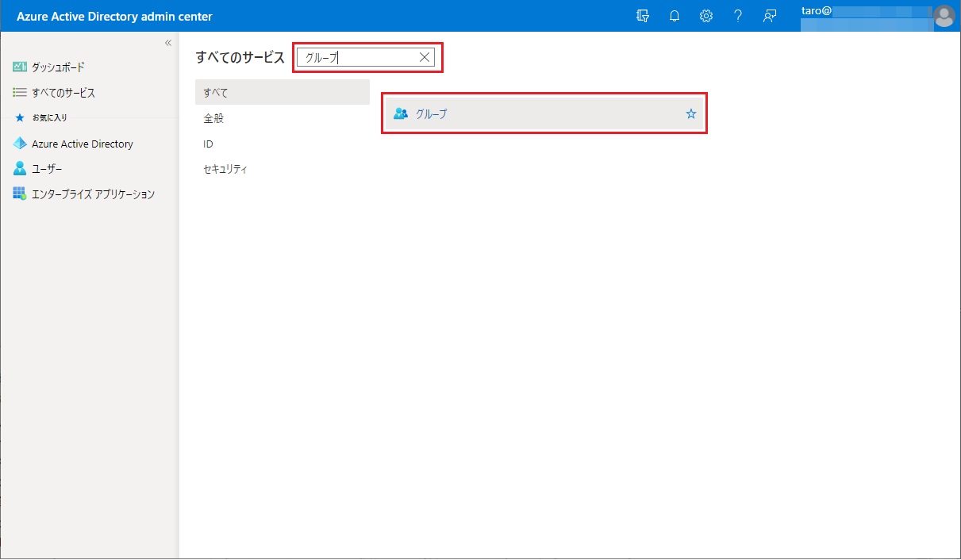Click the help question mark icon

click(737, 16)
